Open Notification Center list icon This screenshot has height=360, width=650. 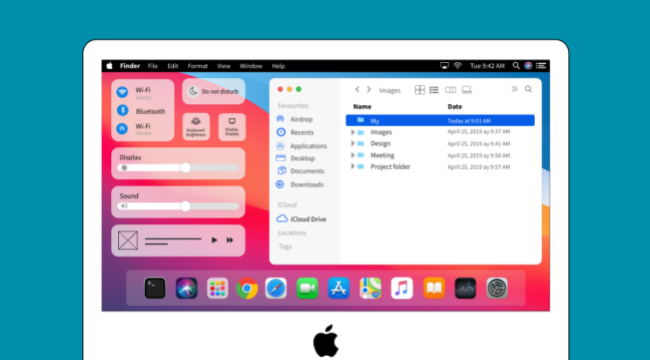coord(541,66)
